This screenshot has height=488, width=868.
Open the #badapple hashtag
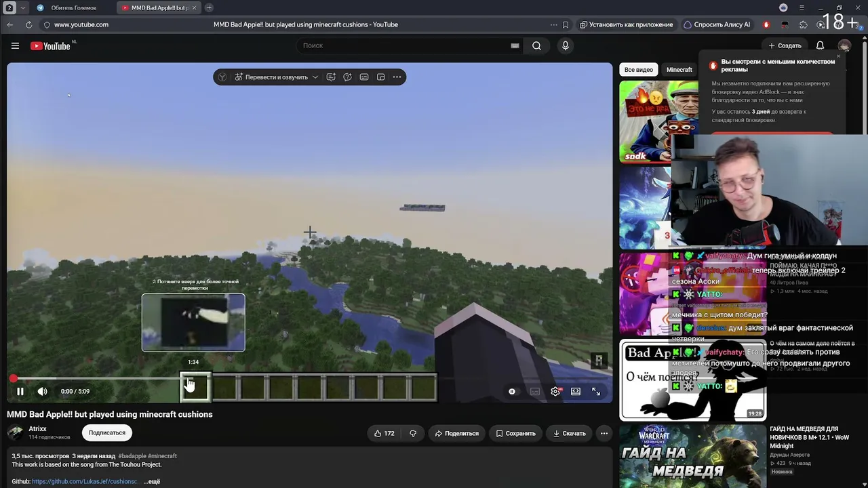pos(132,456)
